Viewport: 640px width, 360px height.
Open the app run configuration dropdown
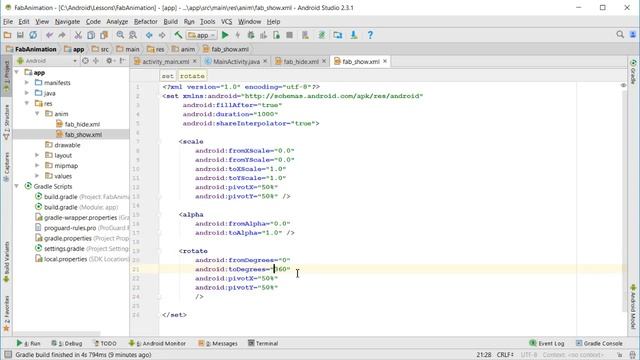201,36
